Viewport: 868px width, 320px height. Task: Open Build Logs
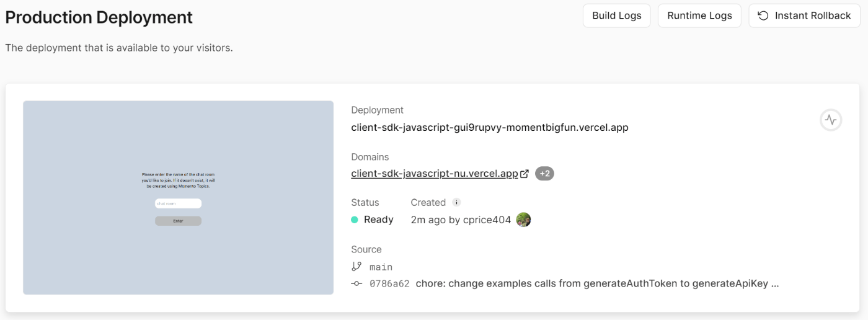pyautogui.click(x=616, y=16)
